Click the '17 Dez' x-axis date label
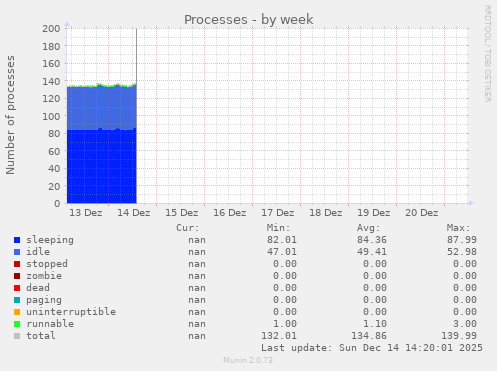This screenshot has width=497, height=371. coord(278,213)
